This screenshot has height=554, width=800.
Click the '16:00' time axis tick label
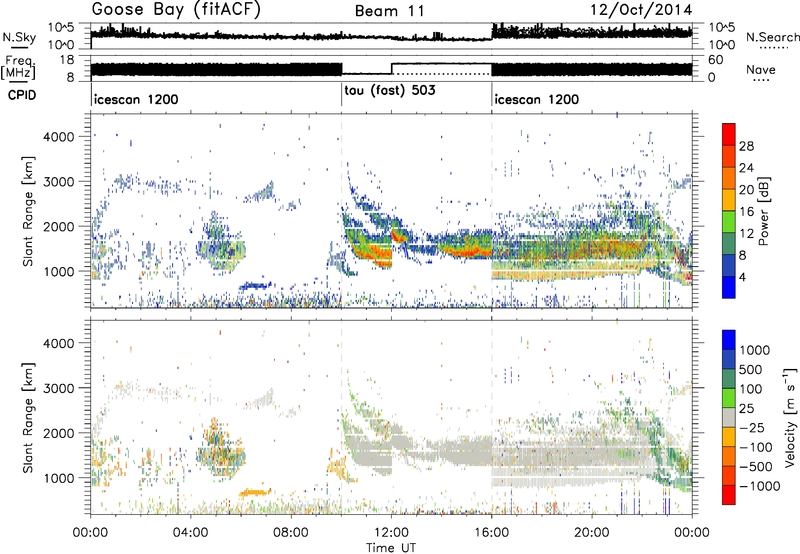(491, 533)
